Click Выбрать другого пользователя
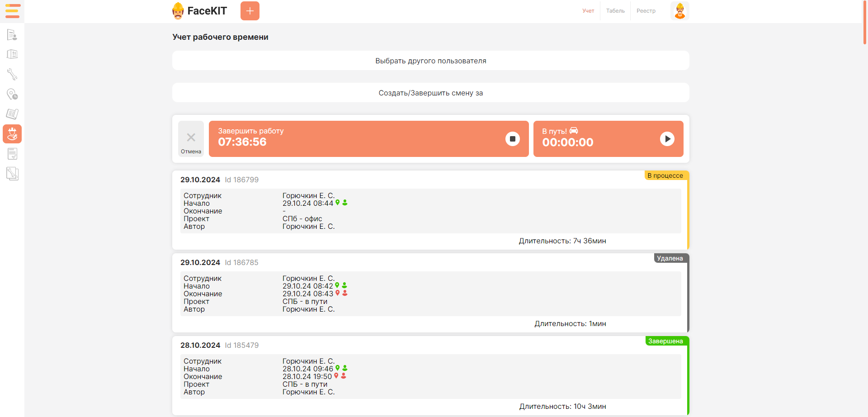The image size is (868, 417). (x=430, y=61)
